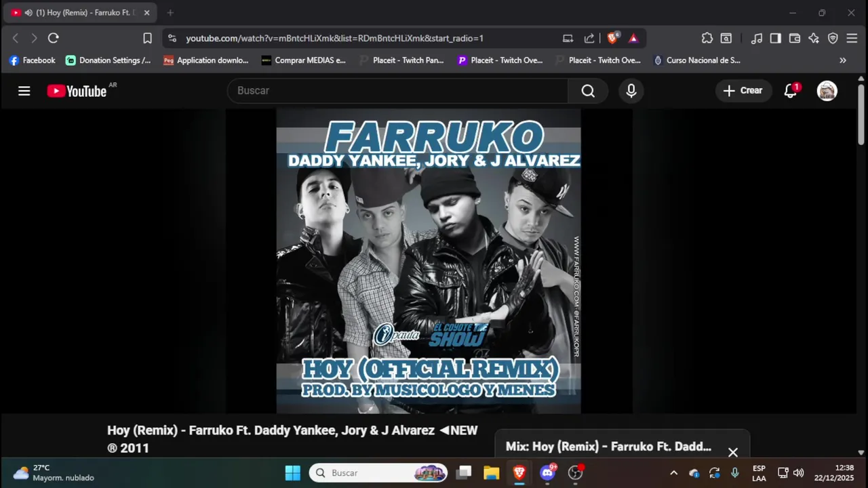
Task: Open the Brave VPN shield icon
Action: (833, 39)
